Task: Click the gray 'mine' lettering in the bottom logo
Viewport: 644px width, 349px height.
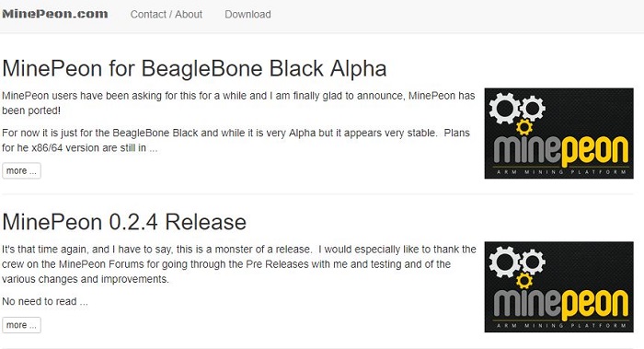Action: [x=527, y=302]
